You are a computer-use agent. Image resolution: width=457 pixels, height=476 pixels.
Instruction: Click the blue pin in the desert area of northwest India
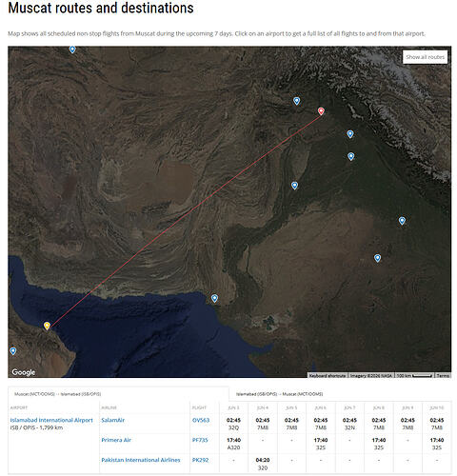pos(377,258)
